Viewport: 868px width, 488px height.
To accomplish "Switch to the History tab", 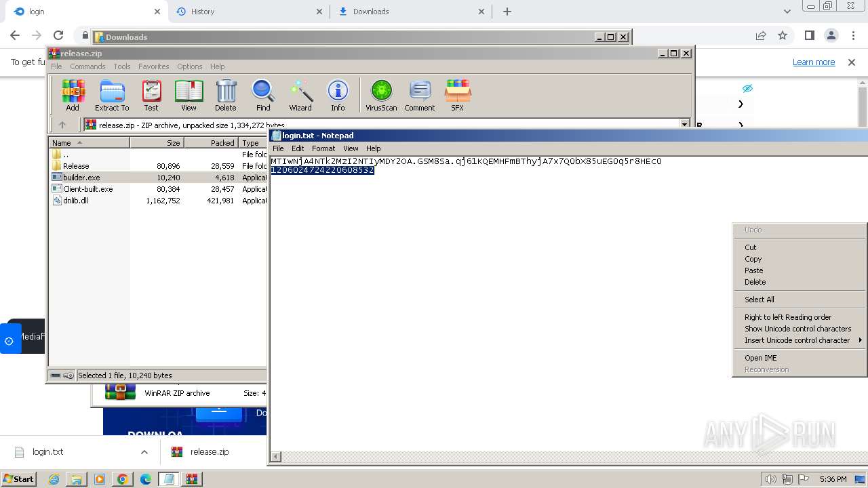I will [x=250, y=12].
